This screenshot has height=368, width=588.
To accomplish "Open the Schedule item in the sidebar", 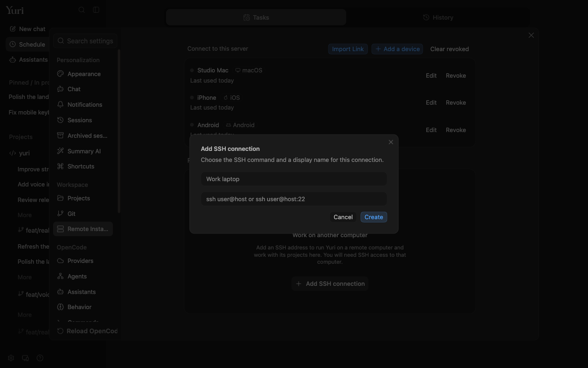I will [x=27, y=44].
